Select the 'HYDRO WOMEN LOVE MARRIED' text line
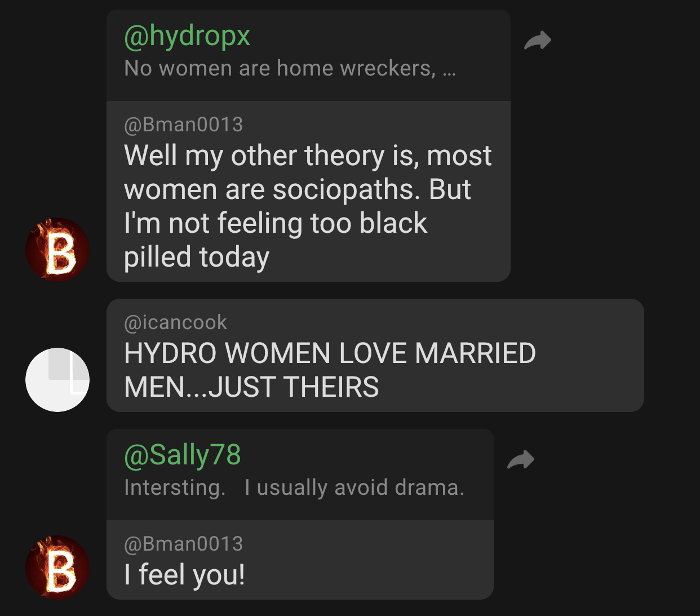 [x=330, y=353]
